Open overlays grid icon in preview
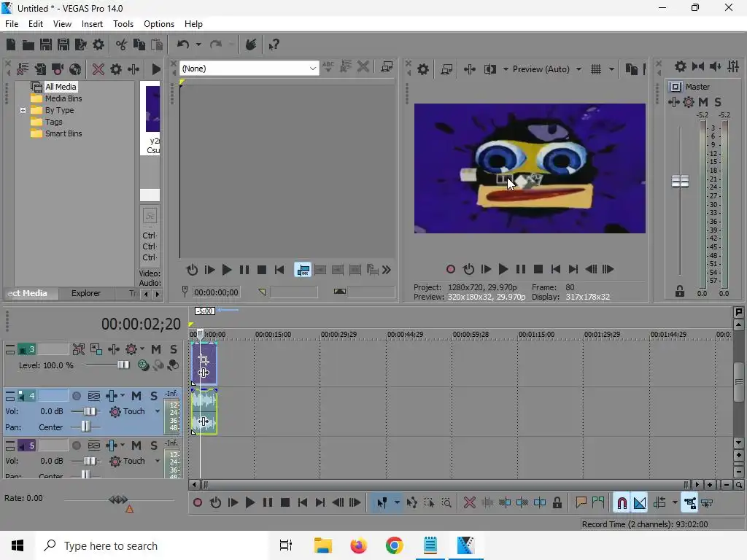747x560 pixels. [x=595, y=69]
